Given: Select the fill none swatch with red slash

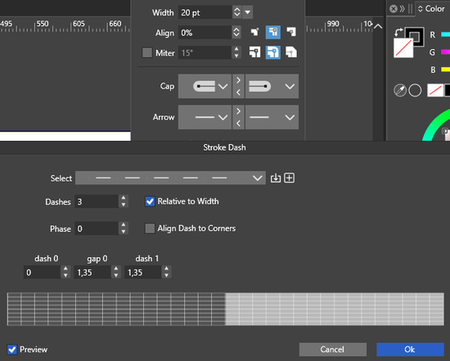Looking at the screenshot, I should pyautogui.click(x=403, y=48).
